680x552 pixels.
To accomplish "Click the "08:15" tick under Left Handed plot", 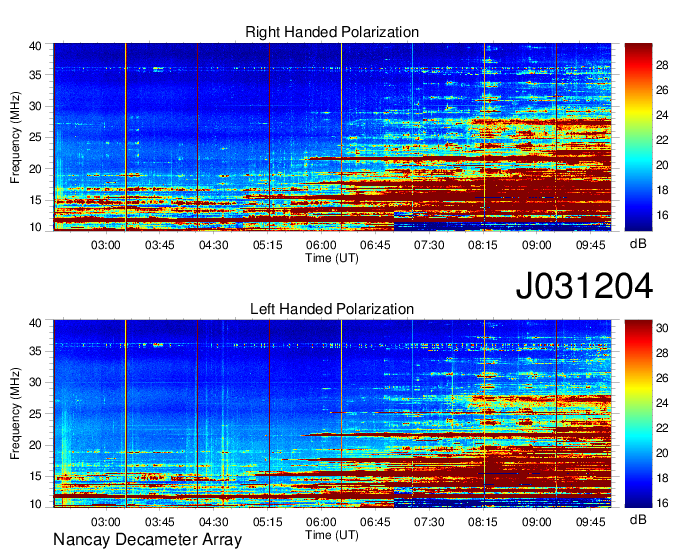I will 483,522.
